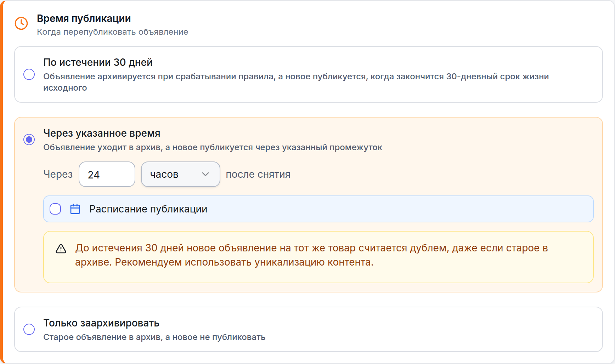Click the Объявление уходит в архив description
This screenshot has height=364, width=615.
click(213, 147)
